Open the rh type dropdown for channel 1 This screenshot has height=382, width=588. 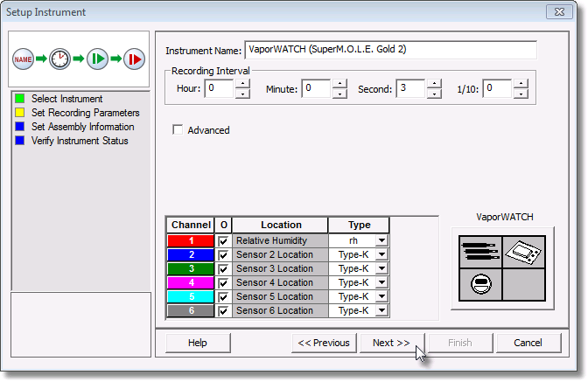(381, 240)
